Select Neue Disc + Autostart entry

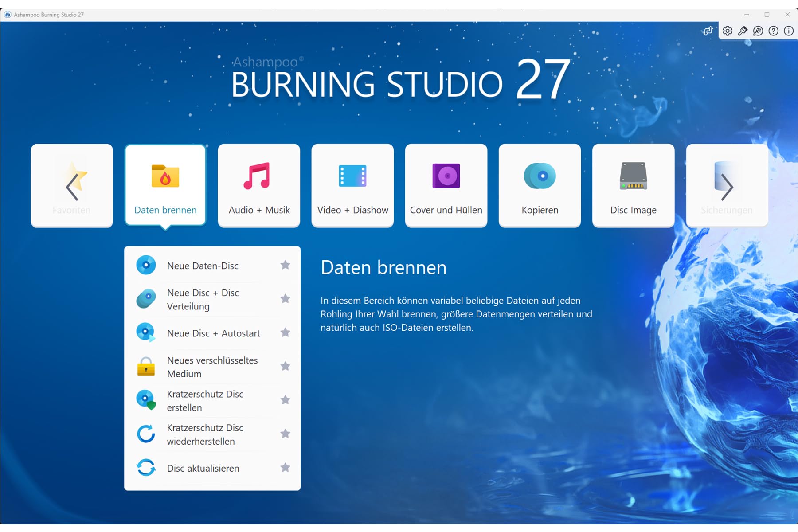pyautogui.click(x=212, y=333)
